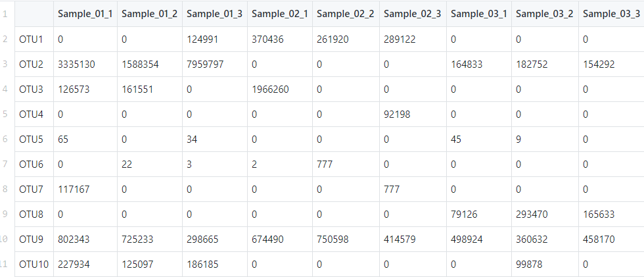Select the OTU6 row label

pos(34,164)
